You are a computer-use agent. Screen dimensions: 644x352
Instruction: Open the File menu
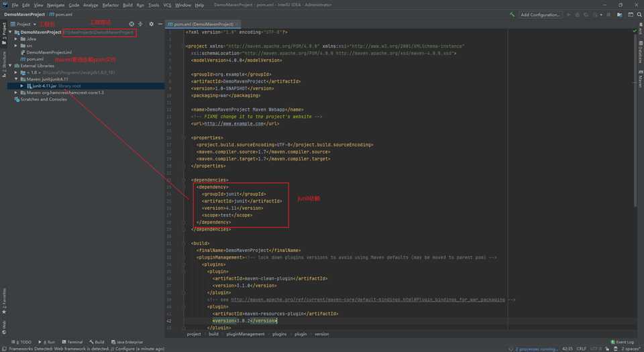(x=15, y=5)
